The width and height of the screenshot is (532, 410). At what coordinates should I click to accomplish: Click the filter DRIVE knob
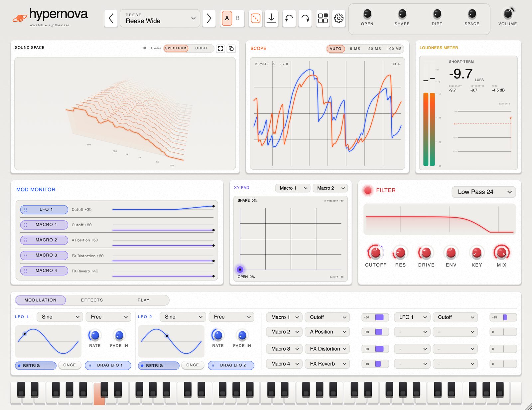click(426, 253)
